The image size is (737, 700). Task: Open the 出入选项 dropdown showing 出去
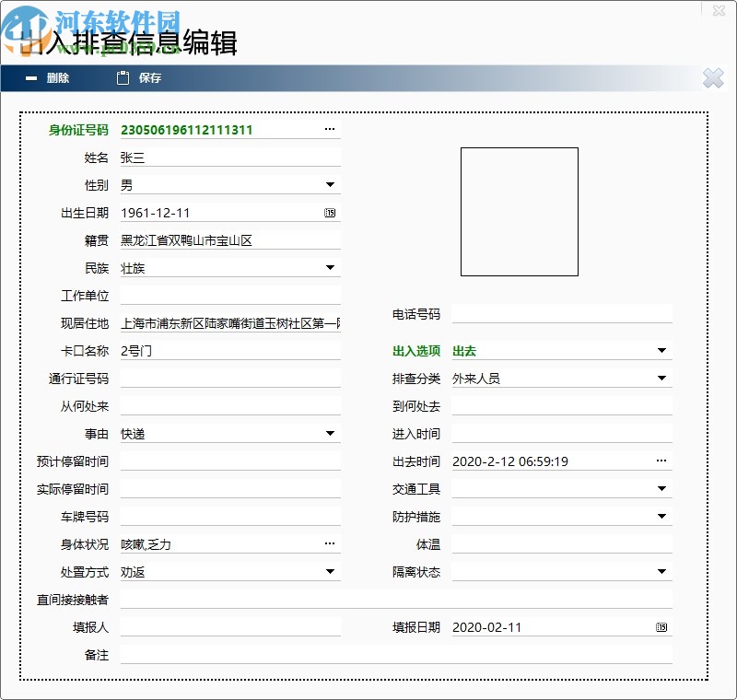coord(661,350)
